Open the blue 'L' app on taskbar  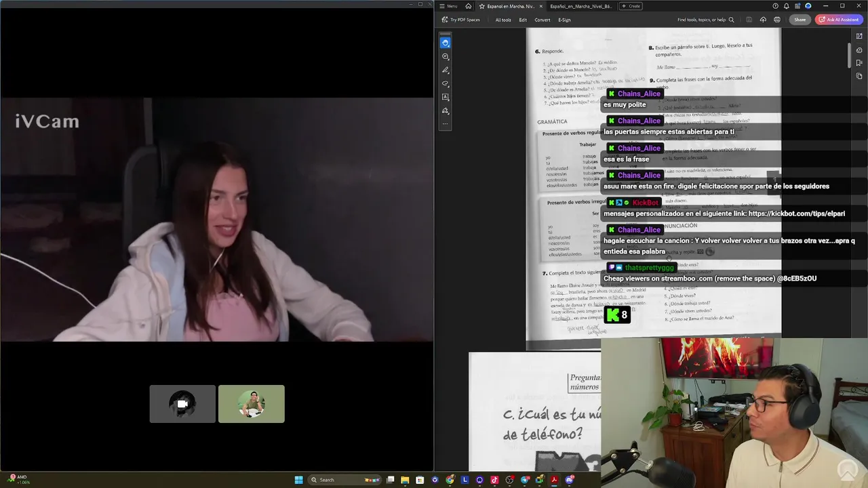pos(465,480)
